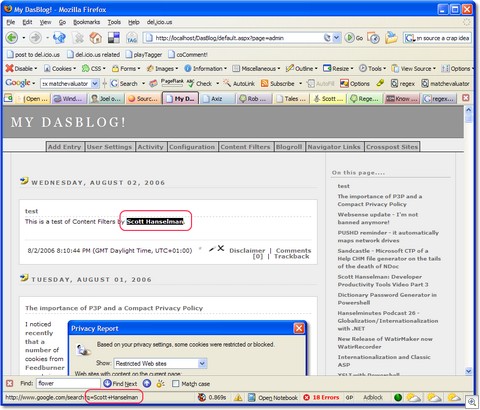Open Dictionary Password Generator sidebar link
The width and height of the screenshot is (480, 410).
coord(387,299)
